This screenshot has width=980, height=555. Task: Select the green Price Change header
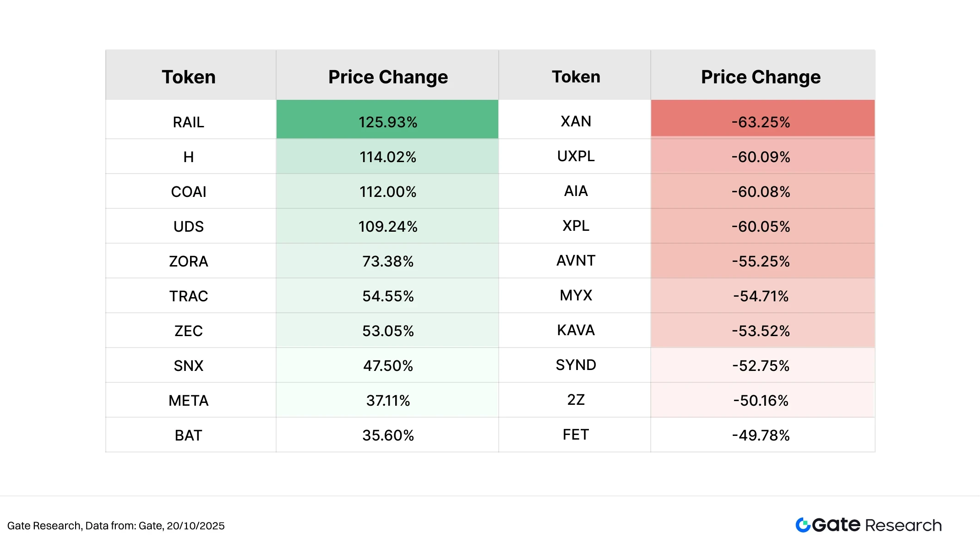[x=388, y=76]
